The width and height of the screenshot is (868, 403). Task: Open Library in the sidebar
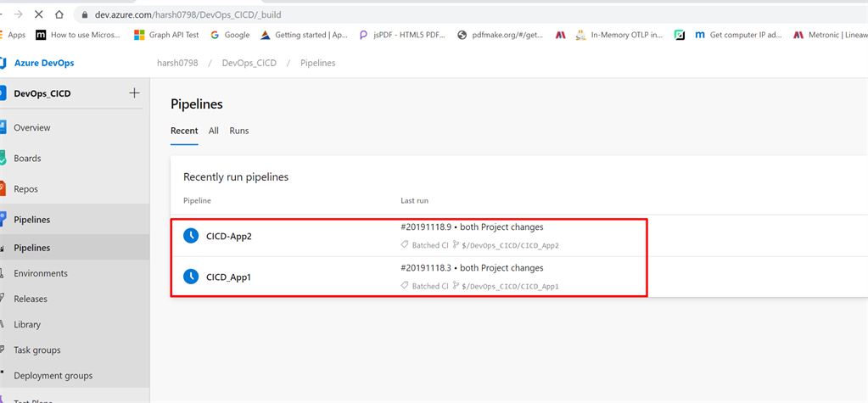click(27, 324)
